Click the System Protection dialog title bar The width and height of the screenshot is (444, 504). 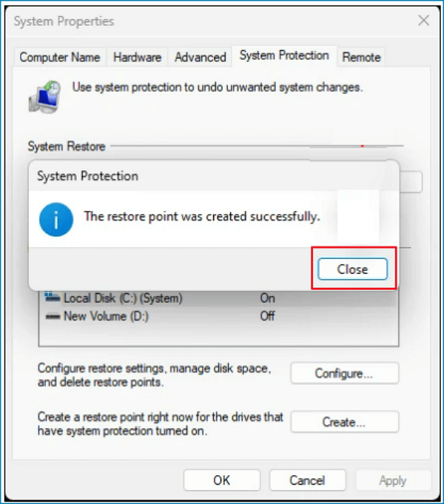pos(214,176)
